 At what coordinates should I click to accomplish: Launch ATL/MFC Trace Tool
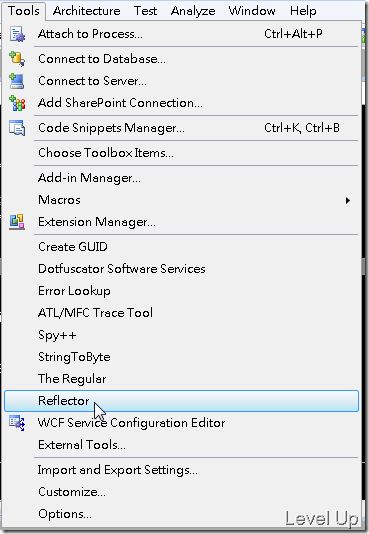[181, 313]
